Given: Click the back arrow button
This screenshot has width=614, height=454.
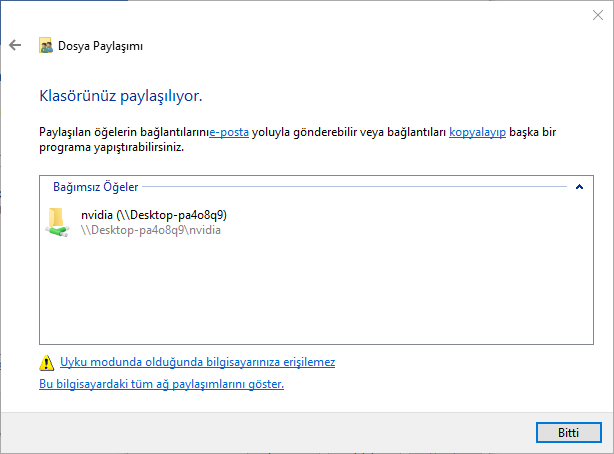Looking at the screenshot, I should pyautogui.click(x=15, y=46).
